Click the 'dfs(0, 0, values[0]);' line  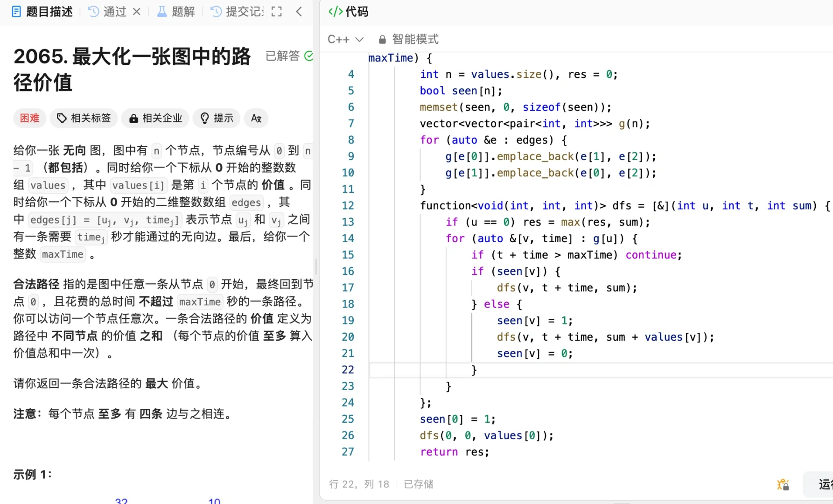click(x=486, y=435)
